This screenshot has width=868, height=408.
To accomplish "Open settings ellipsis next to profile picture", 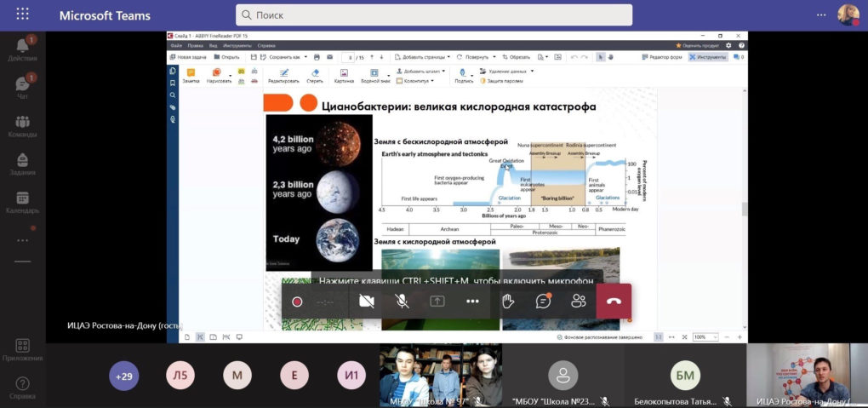I will [x=821, y=14].
